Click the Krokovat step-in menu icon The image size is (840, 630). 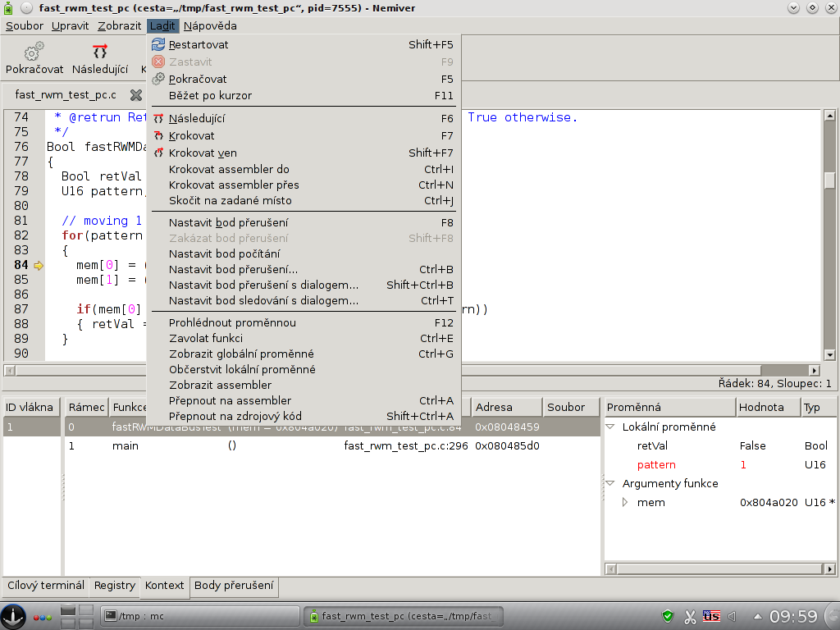pos(158,135)
